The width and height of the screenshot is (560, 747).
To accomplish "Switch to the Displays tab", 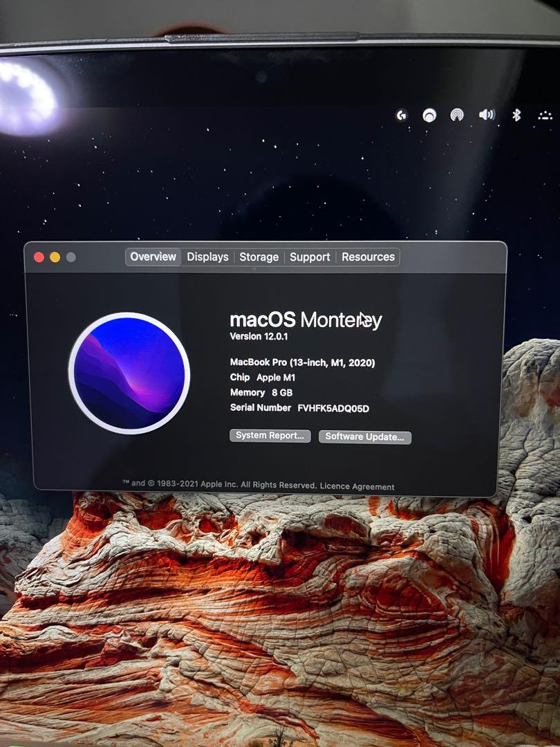I will pyautogui.click(x=207, y=257).
